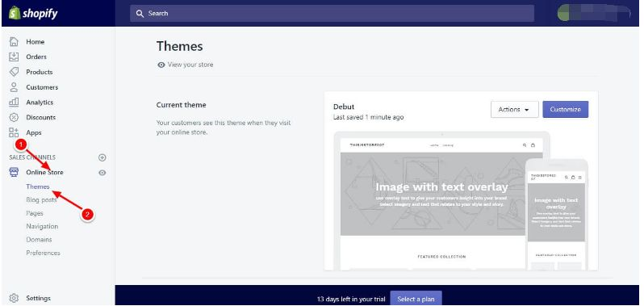Click the View your store link
This screenshot has height=306, width=644.
(x=186, y=65)
